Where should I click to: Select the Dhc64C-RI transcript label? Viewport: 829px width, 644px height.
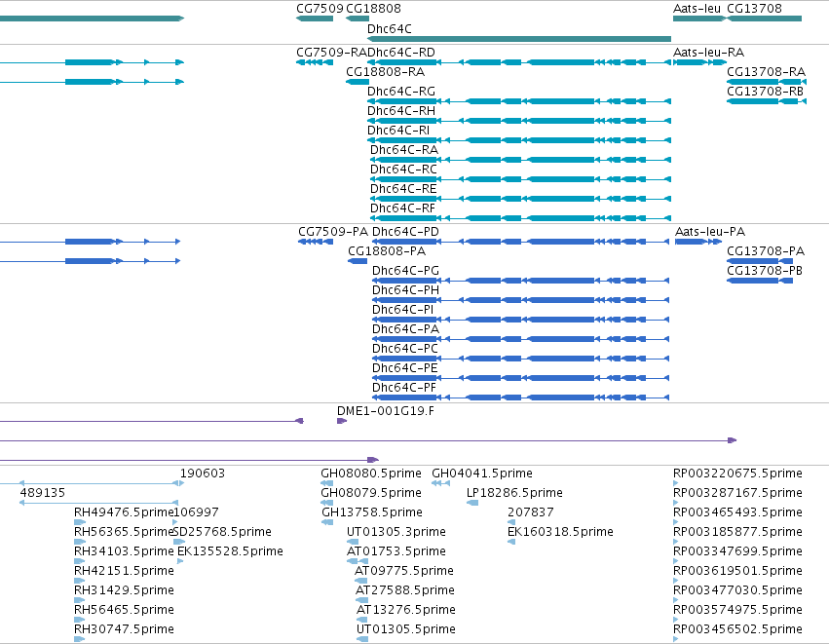coord(398,131)
